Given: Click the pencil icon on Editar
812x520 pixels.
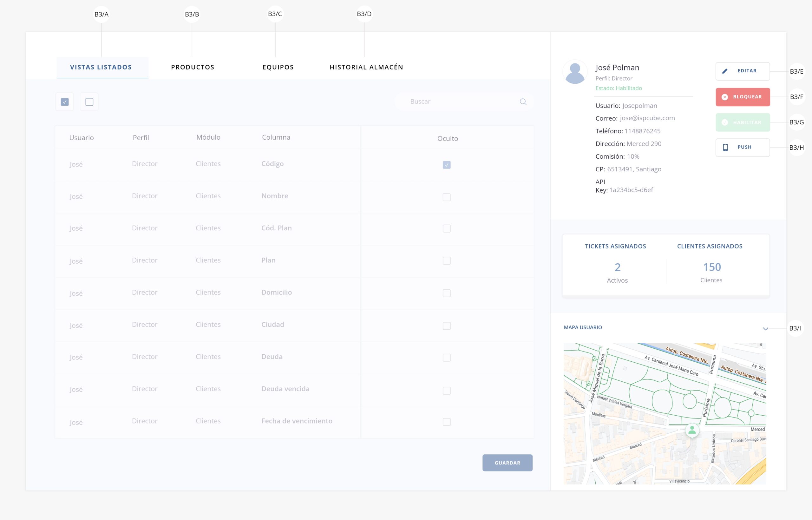Looking at the screenshot, I should pyautogui.click(x=724, y=71).
